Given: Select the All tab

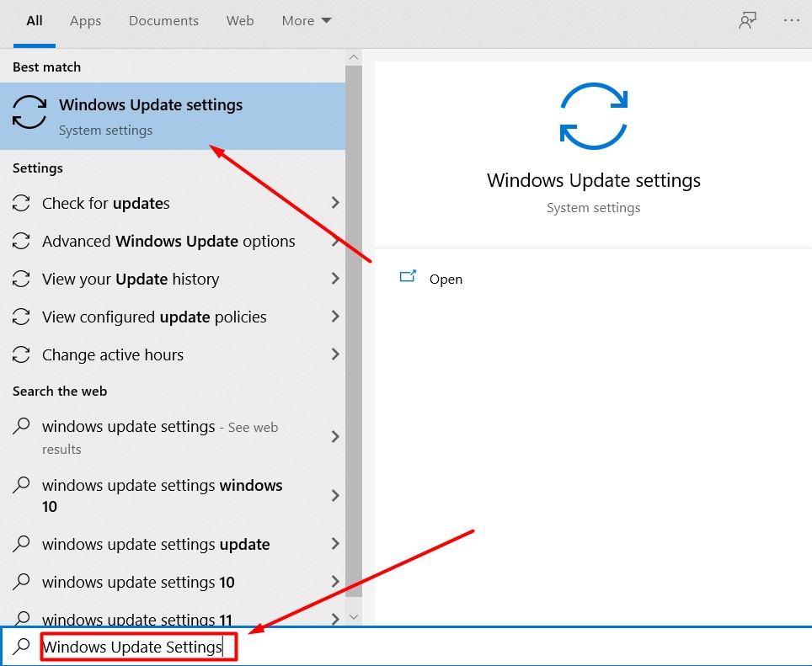Looking at the screenshot, I should point(35,21).
